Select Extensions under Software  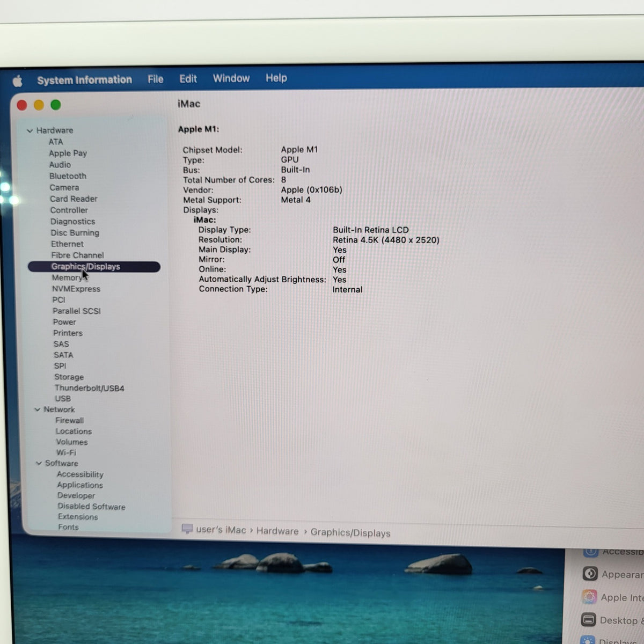tap(78, 517)
